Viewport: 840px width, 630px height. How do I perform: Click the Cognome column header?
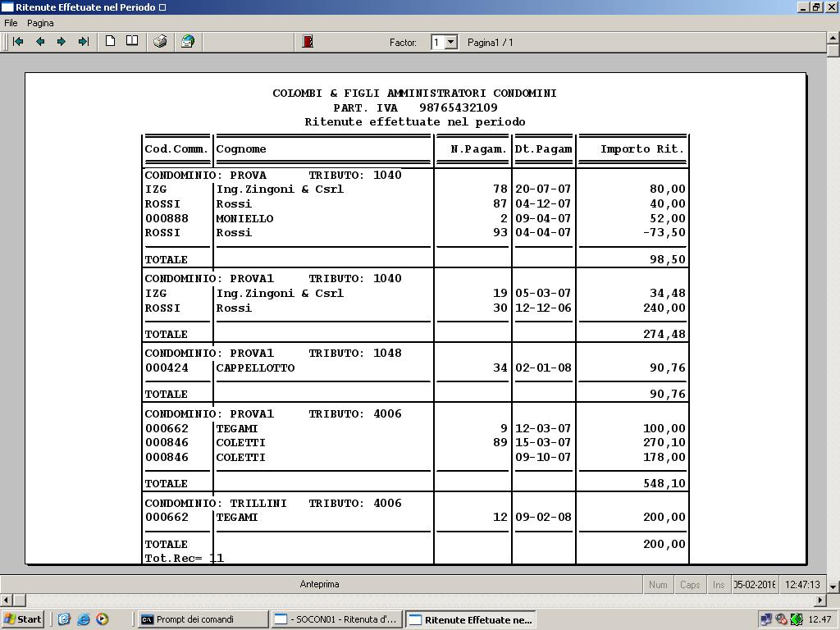(241, 149)
